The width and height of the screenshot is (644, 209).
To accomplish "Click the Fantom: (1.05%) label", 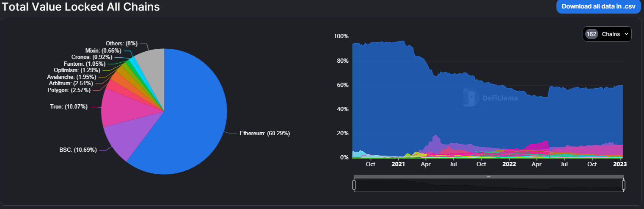I will pyautogui.click(x=84, y=64).
